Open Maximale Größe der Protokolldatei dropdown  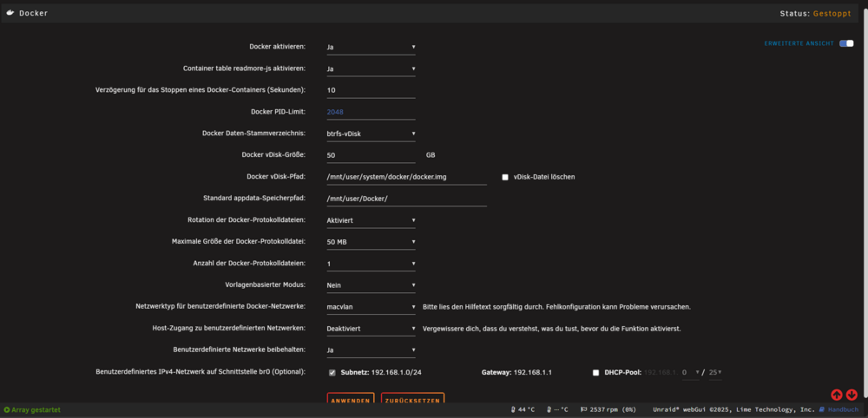tap(371, 242)
